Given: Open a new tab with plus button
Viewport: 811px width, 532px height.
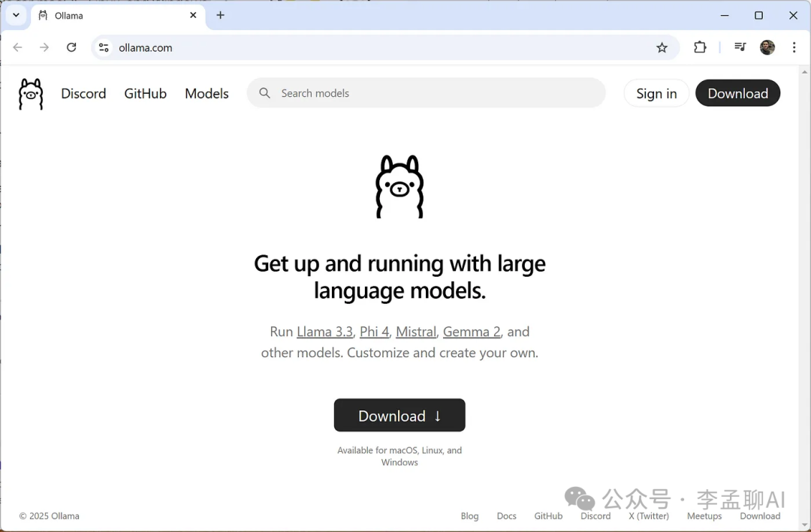Looking at the screenshot, I should (x=220, y=15).
